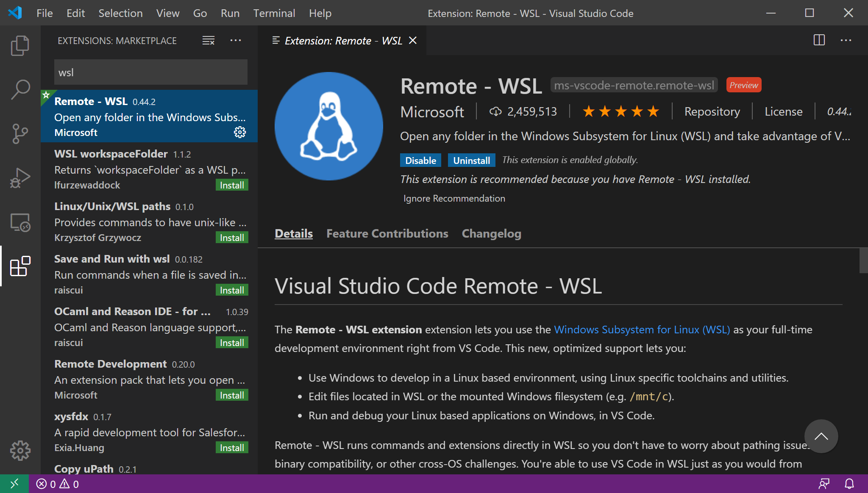Image resolution: width=868 pixels, height=493 pixels.
Task: Open the manage gear for Remote - WSL
Action: point(240,133)
